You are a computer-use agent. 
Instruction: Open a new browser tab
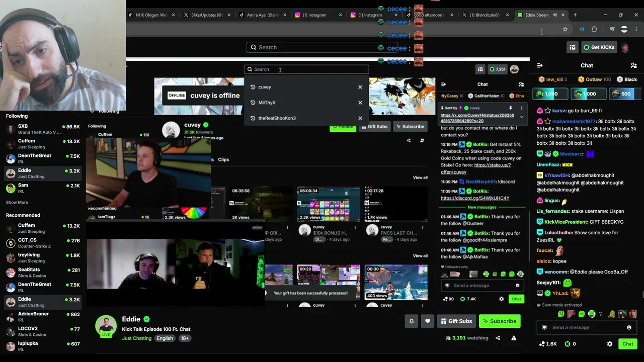pyautogui.click(x=575, y=15)
